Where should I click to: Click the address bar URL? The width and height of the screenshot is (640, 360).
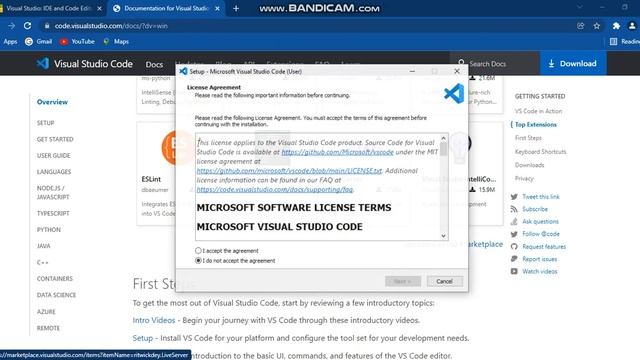point(111,26)
